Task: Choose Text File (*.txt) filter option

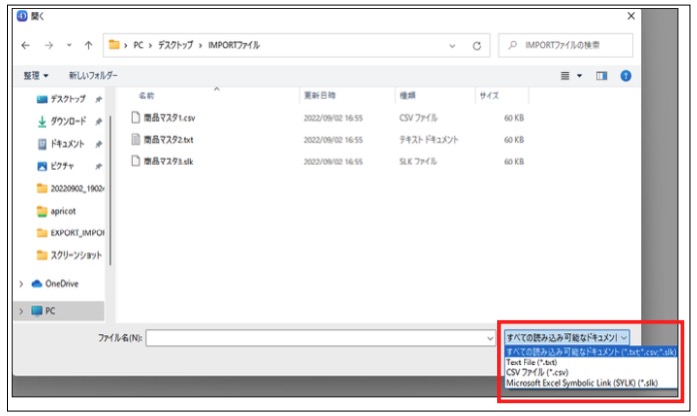Action: pos(531,362)
